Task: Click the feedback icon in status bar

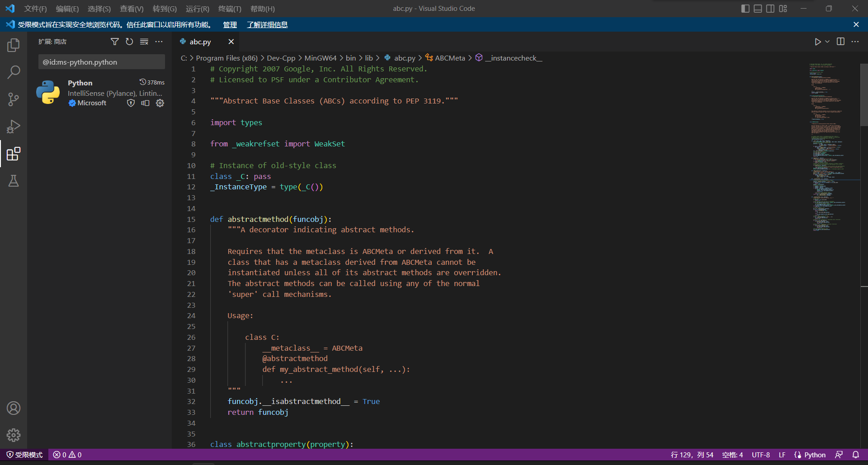Action: (839, 455)
